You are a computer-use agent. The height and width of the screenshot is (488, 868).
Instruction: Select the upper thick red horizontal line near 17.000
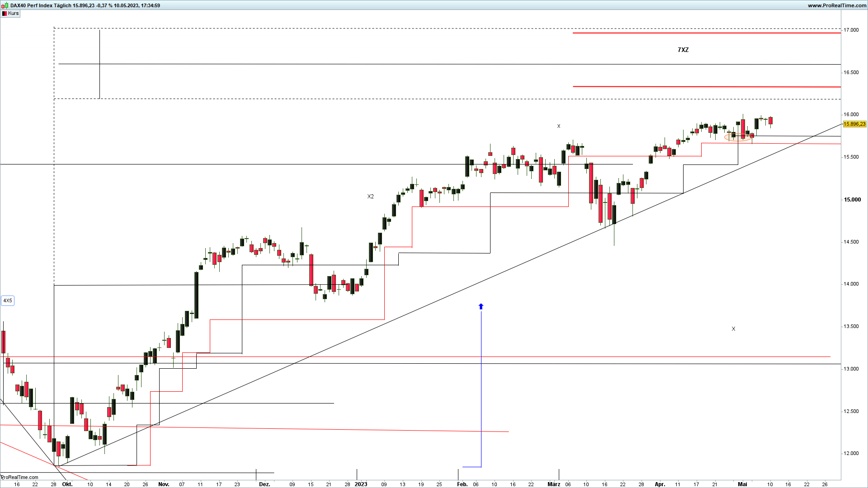[x=707, y=33]
